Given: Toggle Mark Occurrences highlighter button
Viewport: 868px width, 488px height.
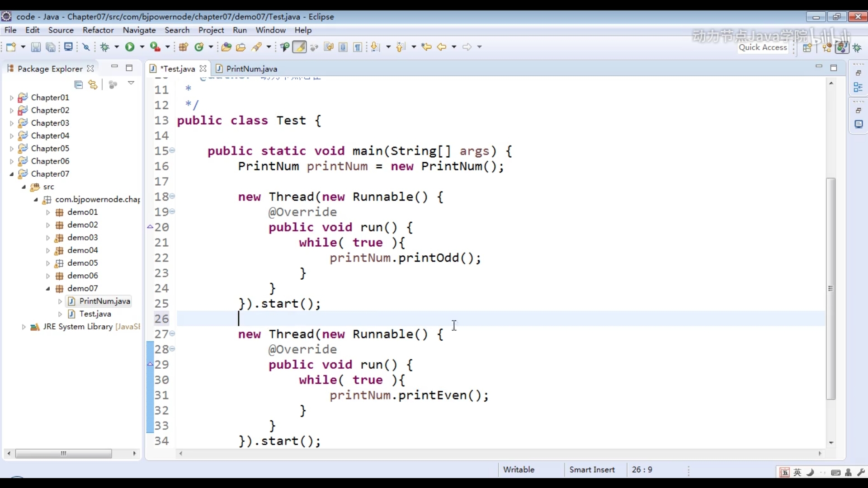Looking at the screenshot, I should point(299,47).
